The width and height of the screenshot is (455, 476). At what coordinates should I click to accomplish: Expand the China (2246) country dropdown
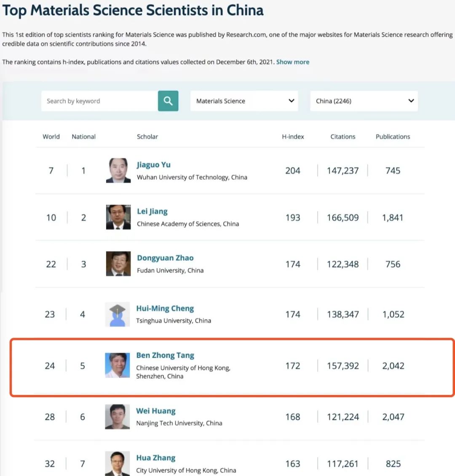(364, 101)
